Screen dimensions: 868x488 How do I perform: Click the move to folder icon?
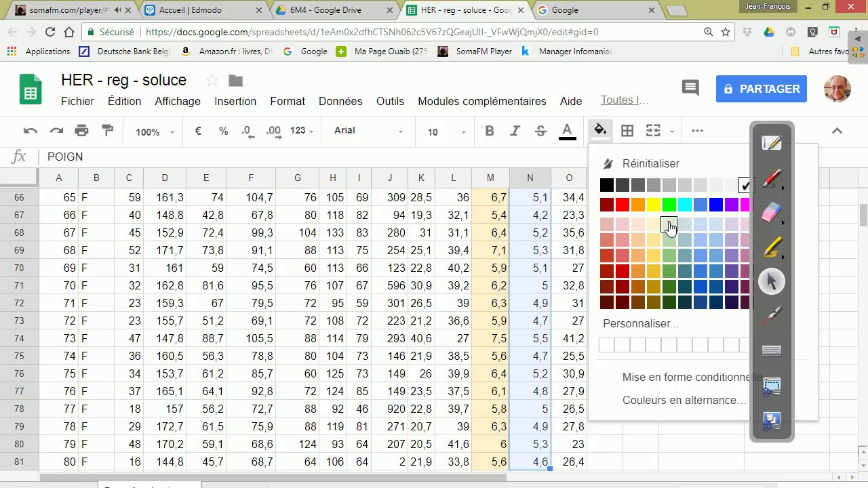point(235,81)
